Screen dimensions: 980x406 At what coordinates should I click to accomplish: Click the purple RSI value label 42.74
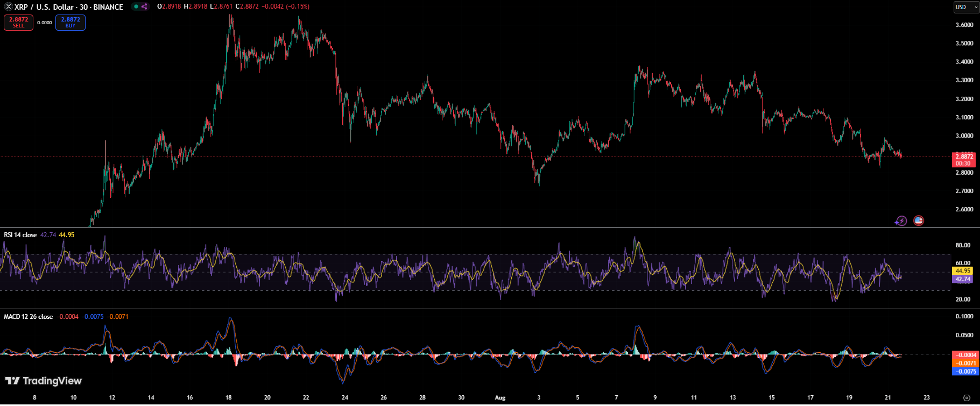click(x=963, y=279)
